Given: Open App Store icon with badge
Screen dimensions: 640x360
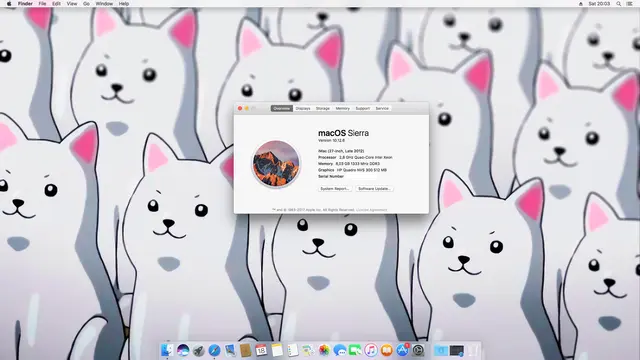Looking at the screenshot, I should tap(402, 350).
